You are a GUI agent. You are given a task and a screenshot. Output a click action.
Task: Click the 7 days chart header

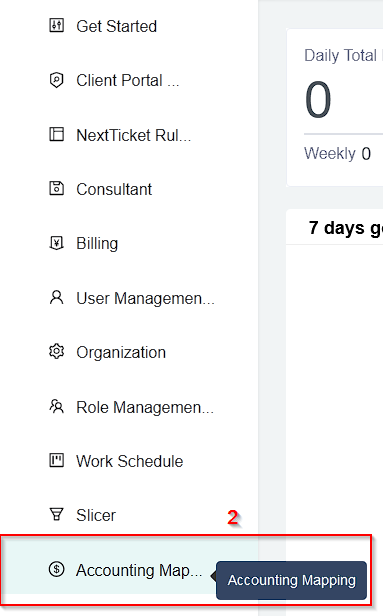point(335,227)
